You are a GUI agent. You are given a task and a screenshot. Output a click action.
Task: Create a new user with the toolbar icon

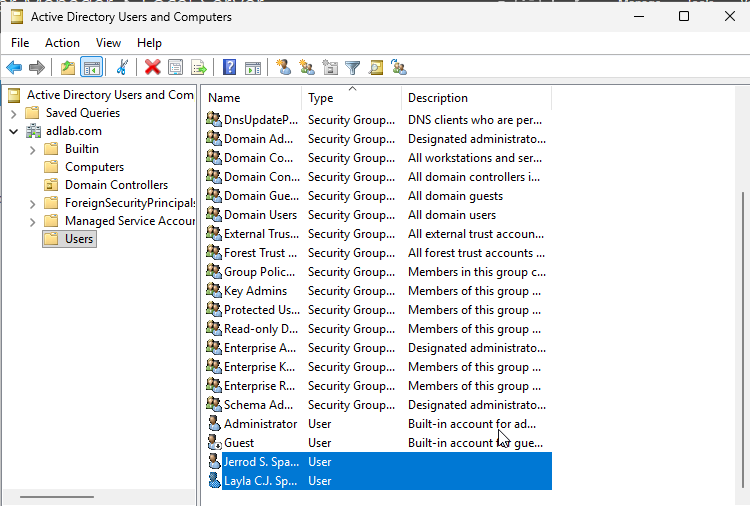(284, 67)
